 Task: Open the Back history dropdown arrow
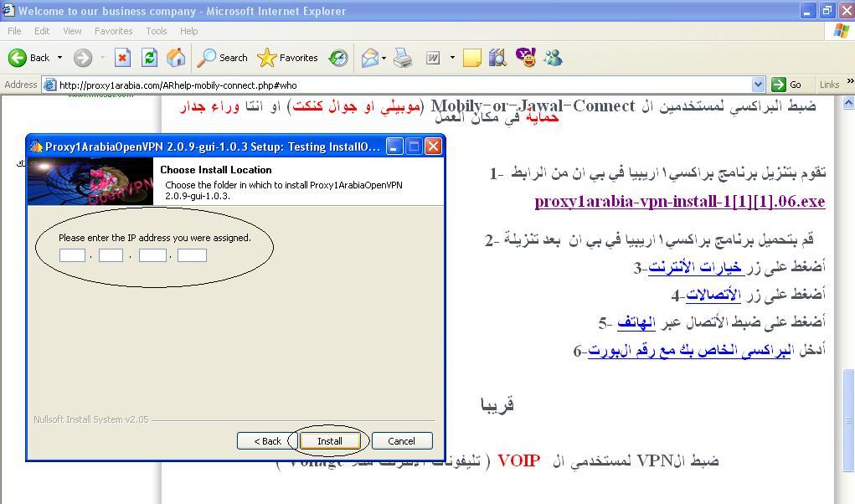pos(60,57)
